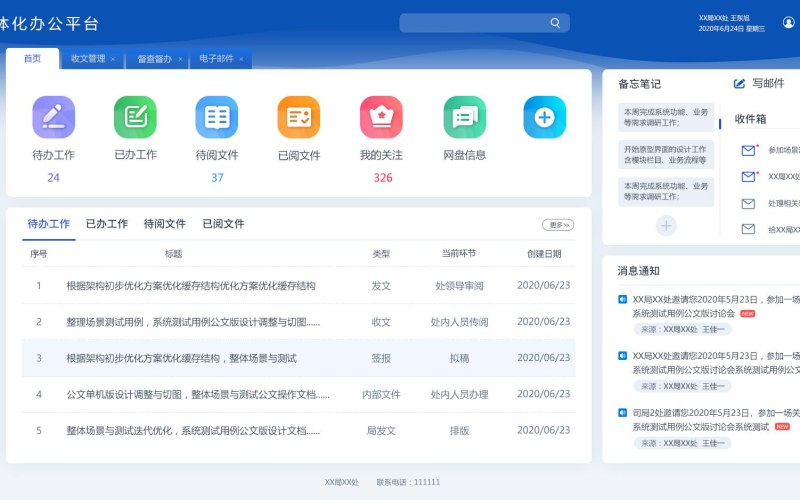Close the 电子邮件 tab
Screen dimensions: 800x500
[241, 59]
